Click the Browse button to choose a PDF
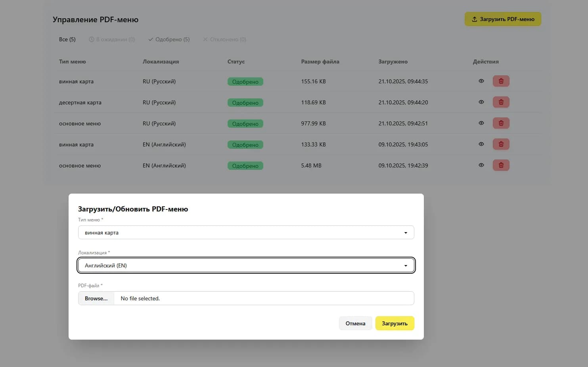Image resolution: width=588 pixels, height=367 pixels. pos(96,298)
